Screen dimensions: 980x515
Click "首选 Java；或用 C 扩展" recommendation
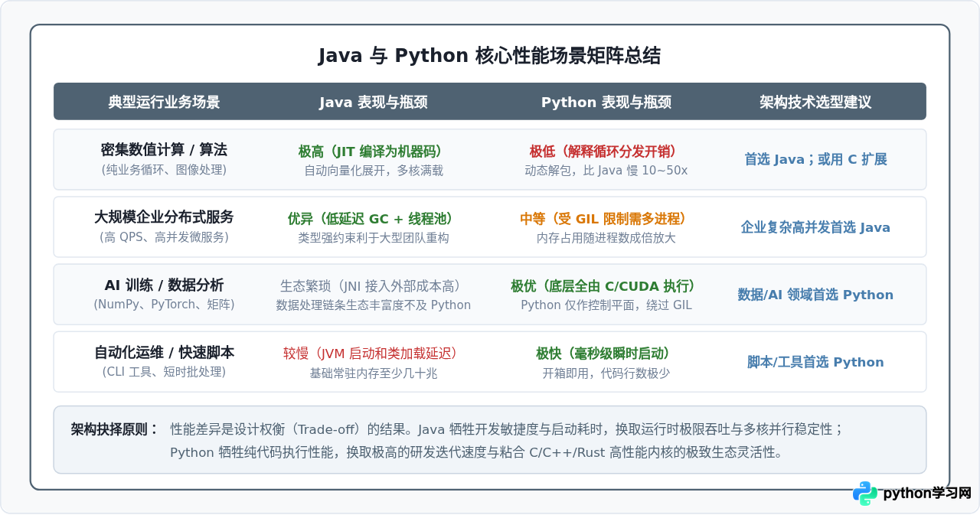click(815, 159)
